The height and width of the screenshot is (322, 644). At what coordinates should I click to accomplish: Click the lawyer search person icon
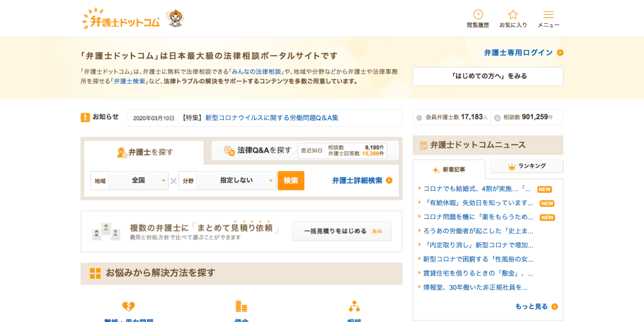click(x=122, y=153)
